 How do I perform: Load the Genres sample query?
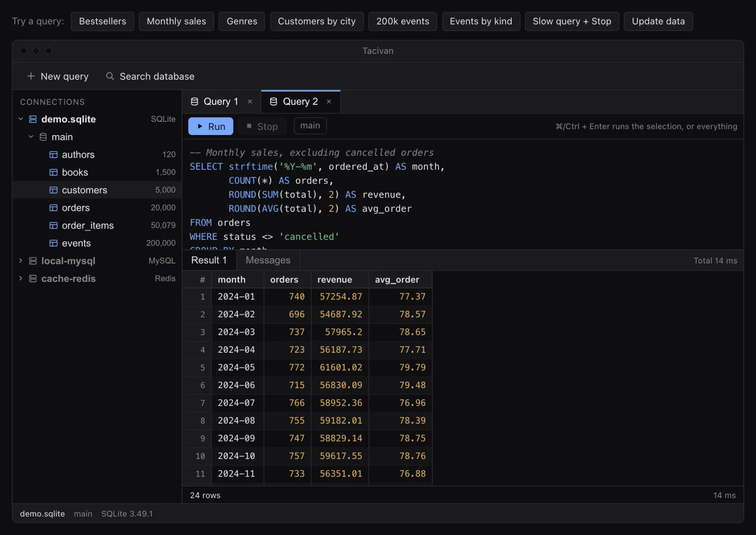242,21
